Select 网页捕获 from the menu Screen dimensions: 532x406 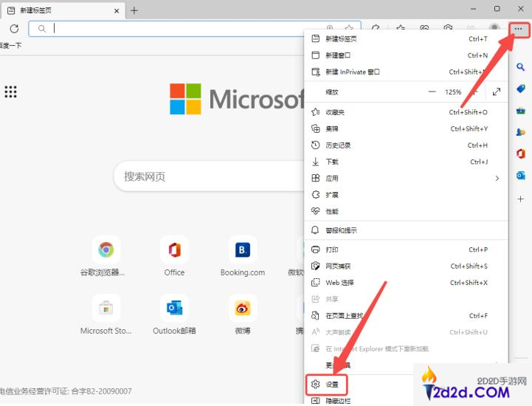click(406, 266)
